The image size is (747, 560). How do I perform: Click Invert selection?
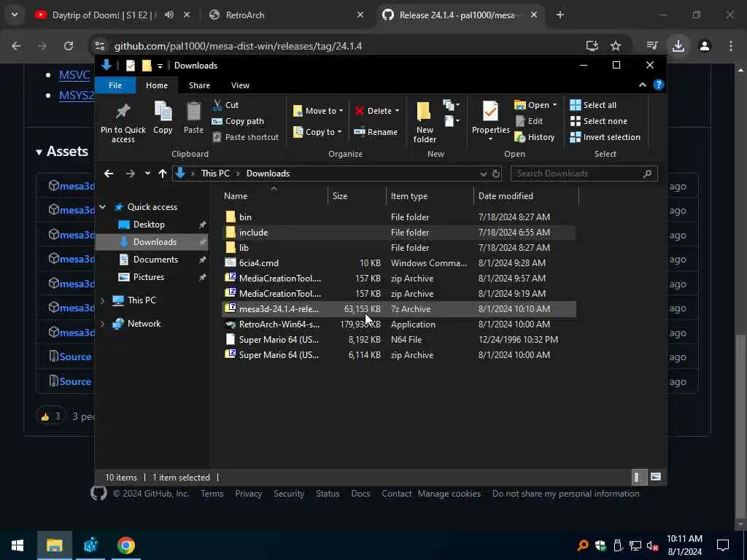coord(605,137)
